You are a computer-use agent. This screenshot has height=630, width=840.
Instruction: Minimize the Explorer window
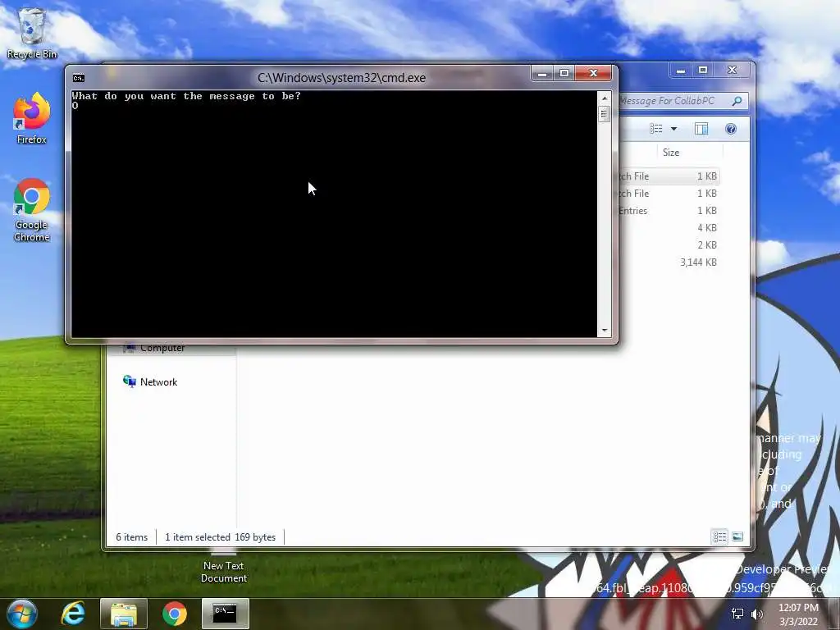pyautogui.click(x=680, y=71)
